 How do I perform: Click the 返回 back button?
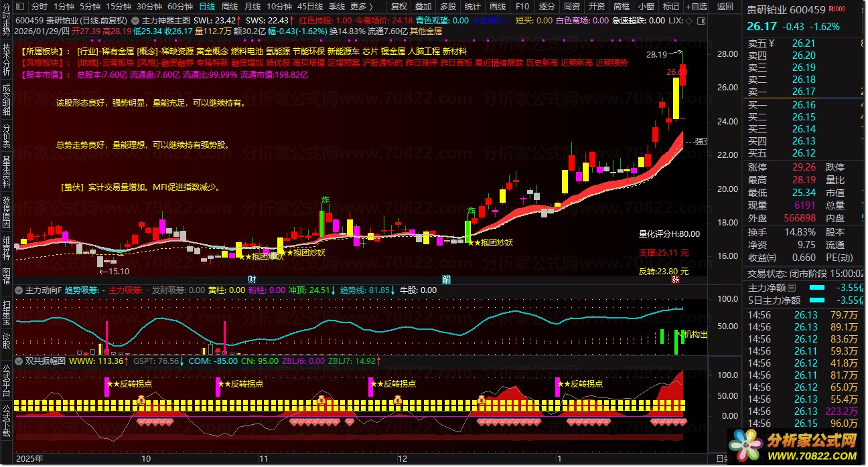click(725, 6)
